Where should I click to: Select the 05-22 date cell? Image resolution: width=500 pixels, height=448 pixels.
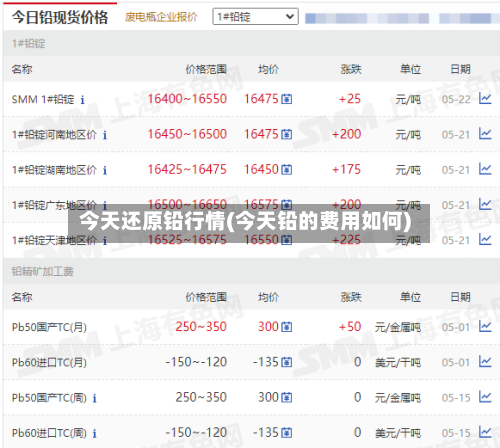[x=456, y=99]
